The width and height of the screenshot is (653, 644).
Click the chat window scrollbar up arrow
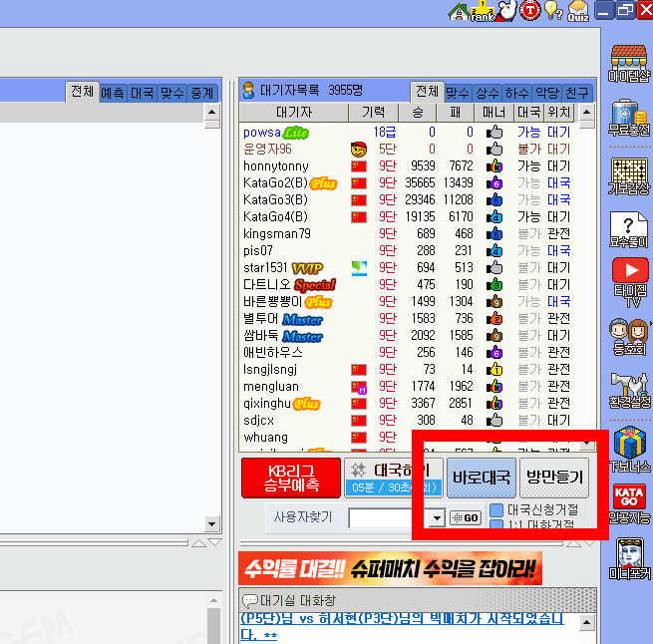587,623
